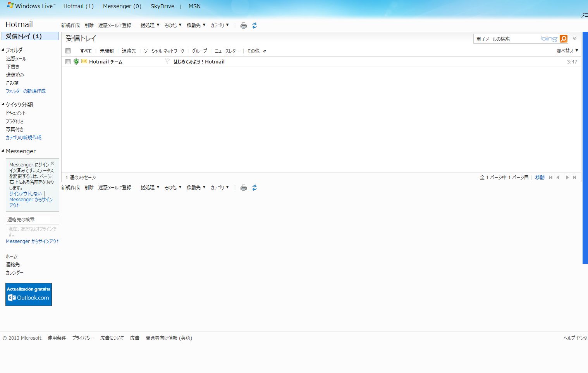The height and width of the screenshot is (373, 588).
Task: Collapse the filter bar with « icon
Action: point(265,51)
